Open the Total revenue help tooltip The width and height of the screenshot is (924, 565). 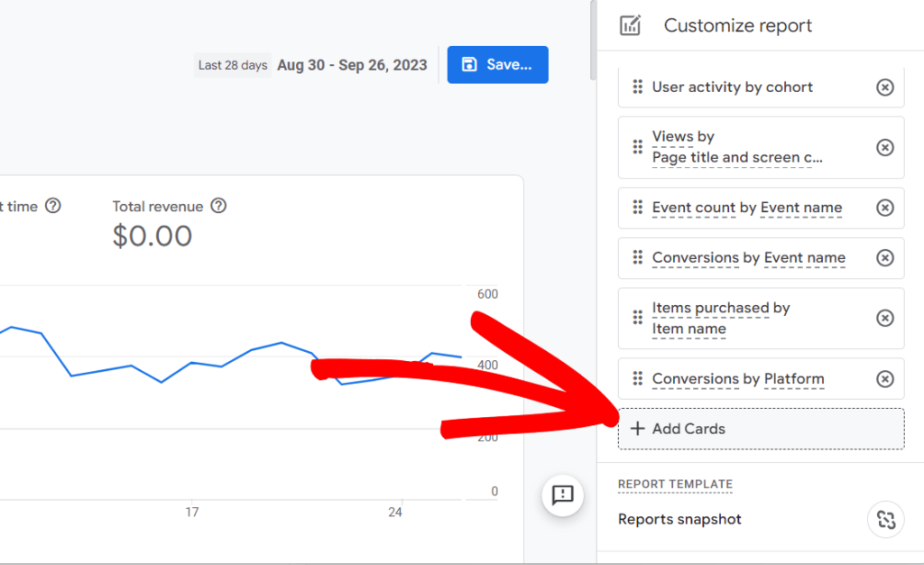pos(218,206)
